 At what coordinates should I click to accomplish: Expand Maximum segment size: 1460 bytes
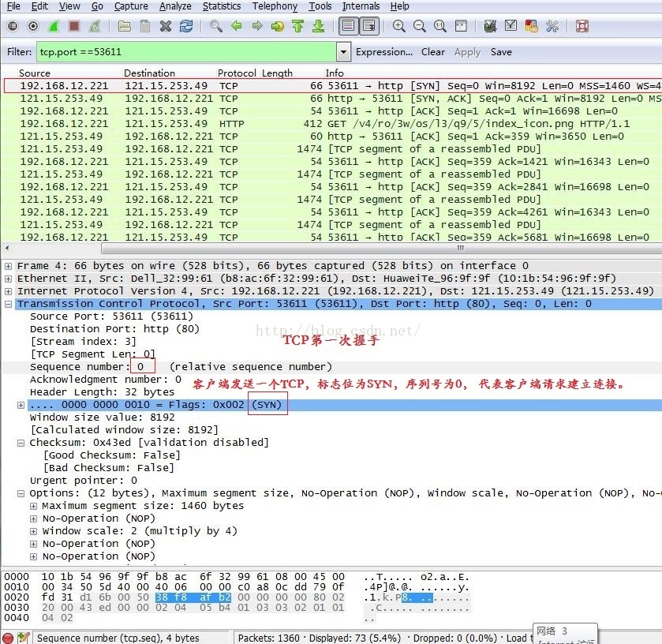point(33,506)
